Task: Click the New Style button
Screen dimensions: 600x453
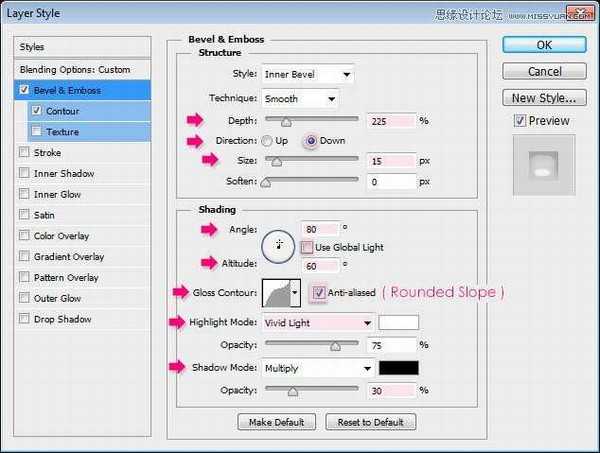Action: 544,98
